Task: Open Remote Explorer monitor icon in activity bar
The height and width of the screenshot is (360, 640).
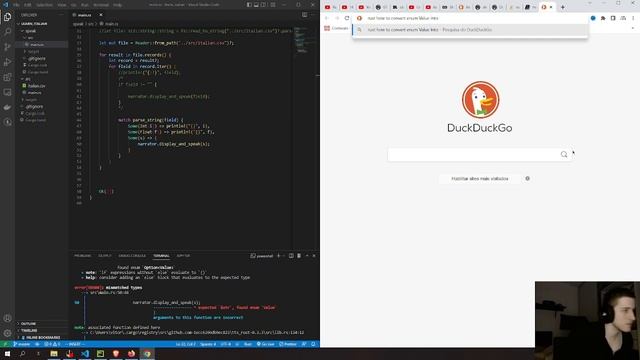Action: pos(7,92)
